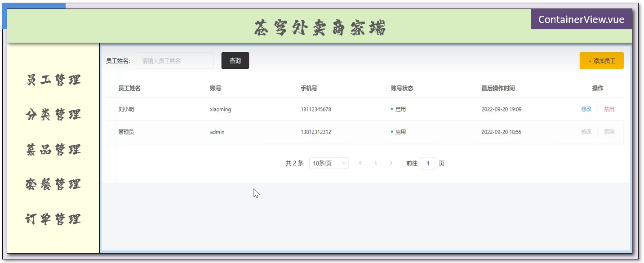
Task: Open 分类管理 in the sidebar
Action: point(53,115)
